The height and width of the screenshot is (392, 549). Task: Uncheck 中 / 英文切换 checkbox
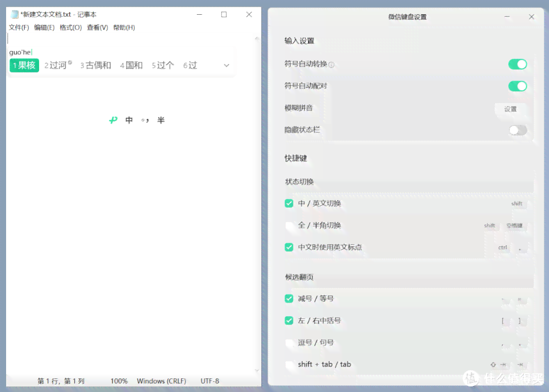point(289,203)
